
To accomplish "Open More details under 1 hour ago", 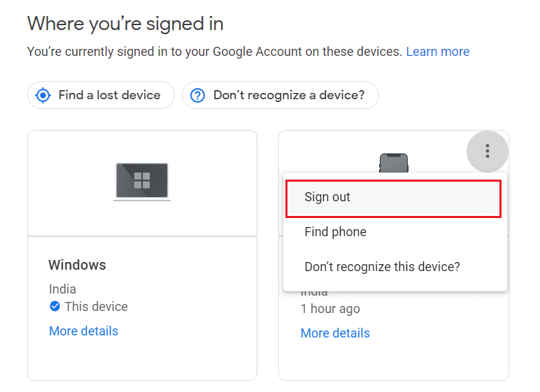I will (x=335, y=333).
